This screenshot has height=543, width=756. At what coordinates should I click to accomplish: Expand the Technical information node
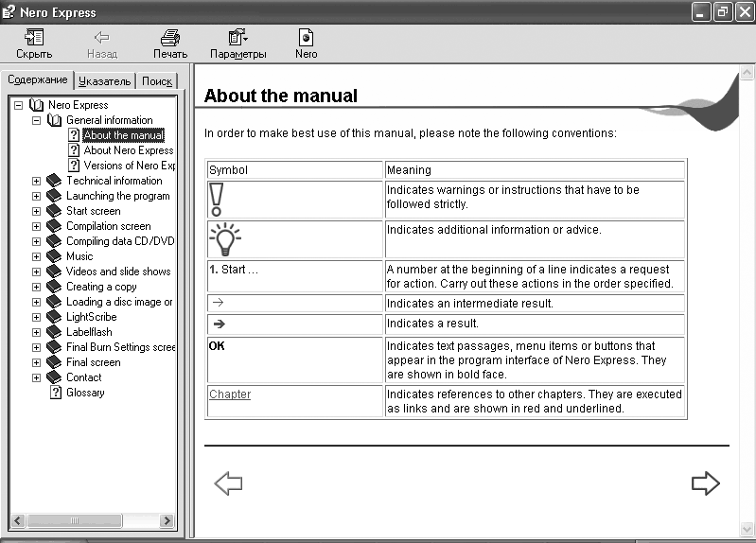[36, 181]
